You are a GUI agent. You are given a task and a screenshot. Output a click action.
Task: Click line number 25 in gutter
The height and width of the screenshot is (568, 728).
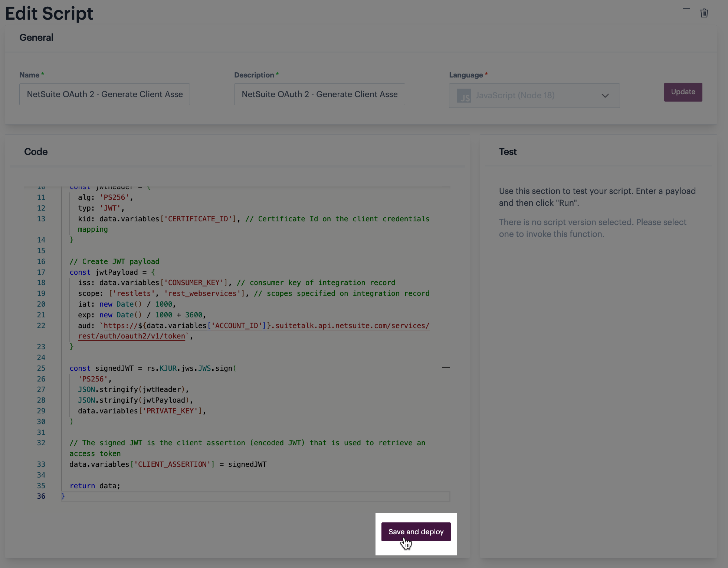click(x=41, y=368)
